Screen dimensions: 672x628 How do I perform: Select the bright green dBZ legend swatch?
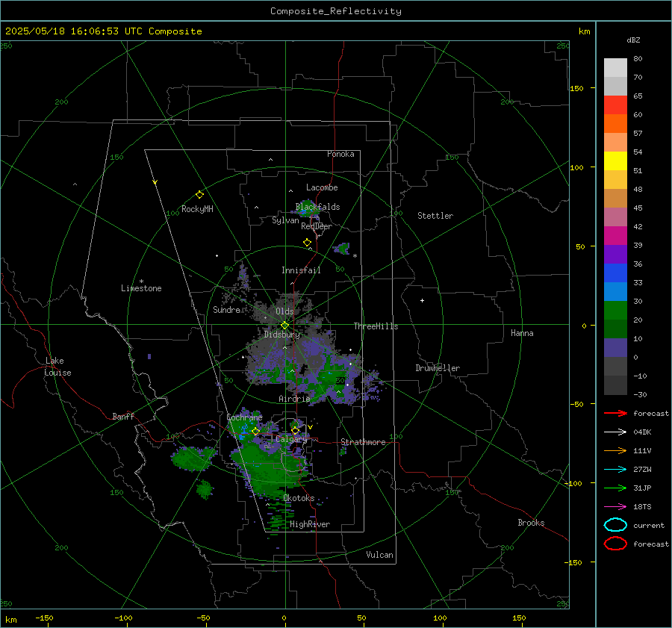click(615, 311)
